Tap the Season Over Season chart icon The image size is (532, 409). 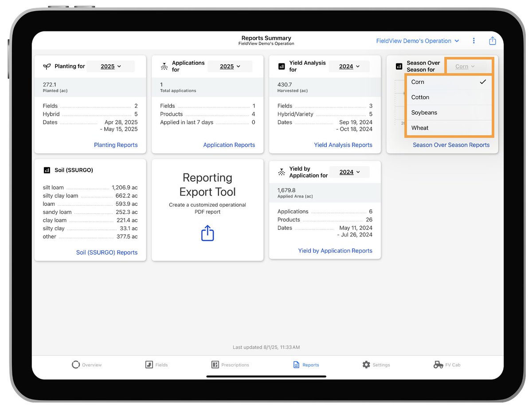[x=399, y=67]
